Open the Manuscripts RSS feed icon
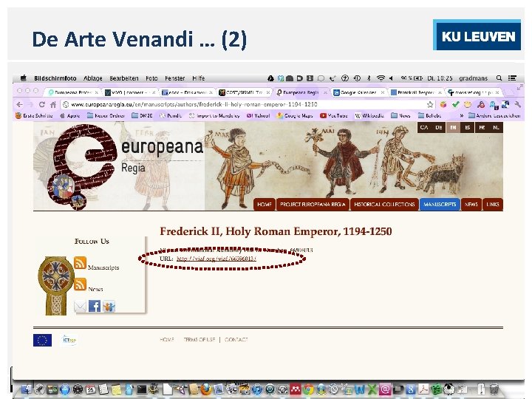 (x=80, y=262)
